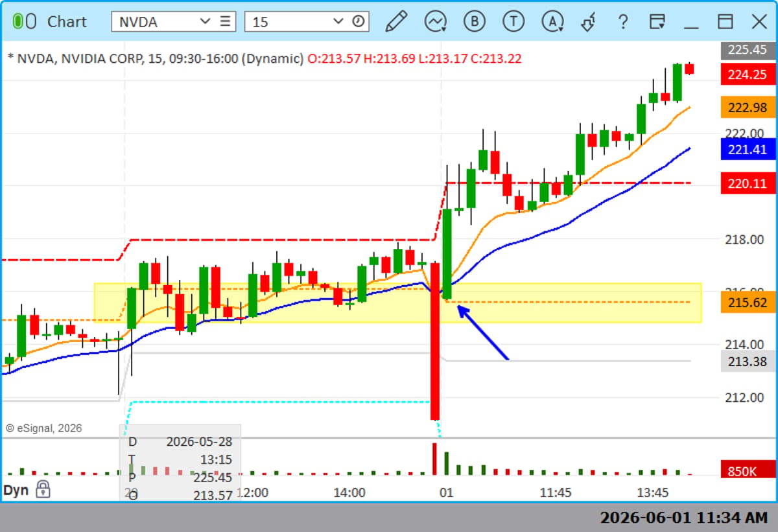Click the 220.11 red price label
778x532 pixels.
coord(748,183)
